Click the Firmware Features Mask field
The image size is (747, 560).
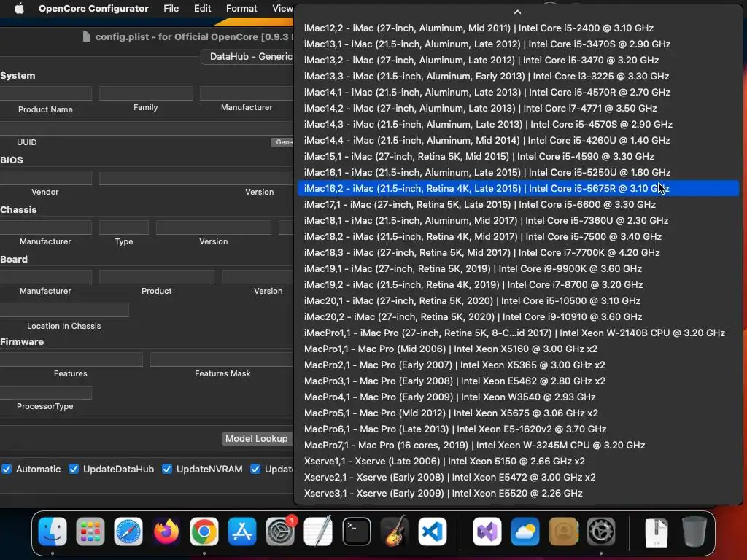[x=222, y=359]
